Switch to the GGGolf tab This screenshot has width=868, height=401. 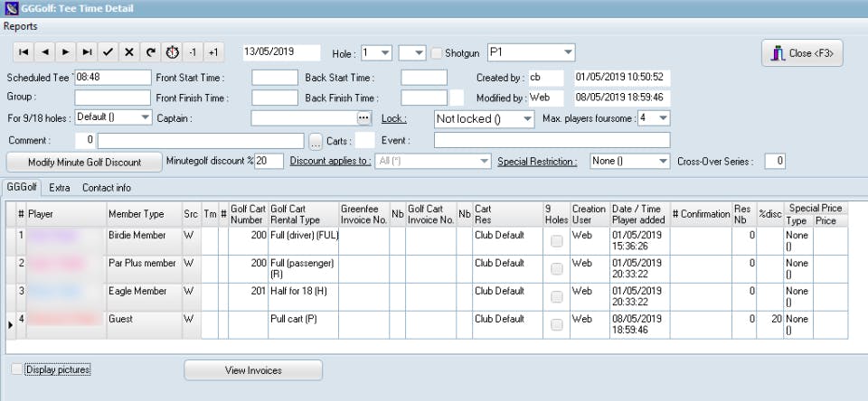coord(22,187)
